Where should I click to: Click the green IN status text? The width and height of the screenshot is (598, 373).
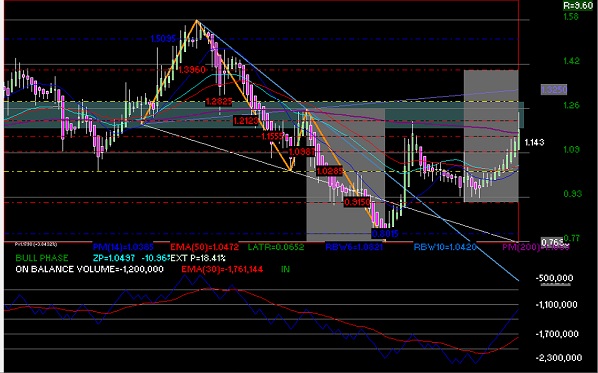(x=285, y=269)
